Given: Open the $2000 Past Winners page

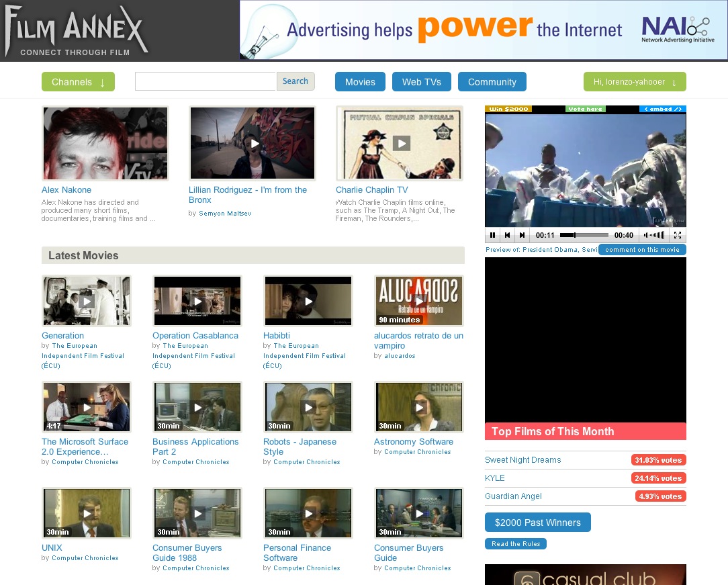Looking at the screenshot, I should tap(538, 523).
